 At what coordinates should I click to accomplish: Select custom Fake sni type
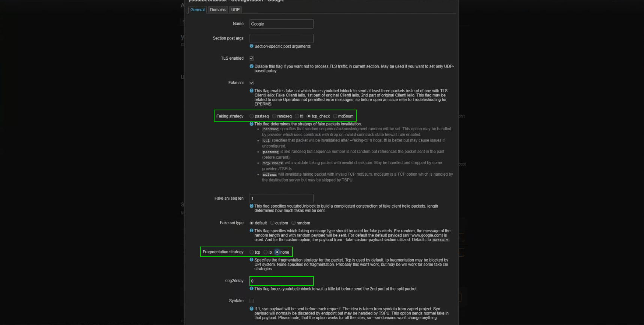click(x=272, y=223)
